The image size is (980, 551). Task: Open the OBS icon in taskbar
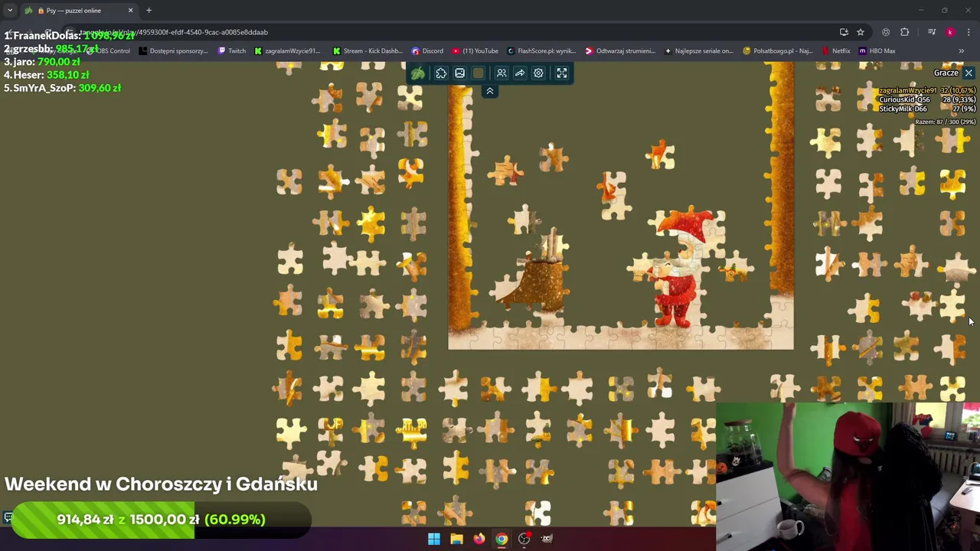click(x=524, y=539)
